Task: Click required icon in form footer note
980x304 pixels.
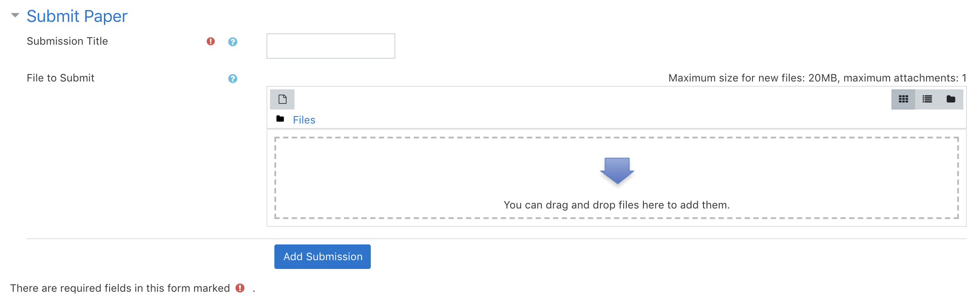Action: (x=240, y=288)
